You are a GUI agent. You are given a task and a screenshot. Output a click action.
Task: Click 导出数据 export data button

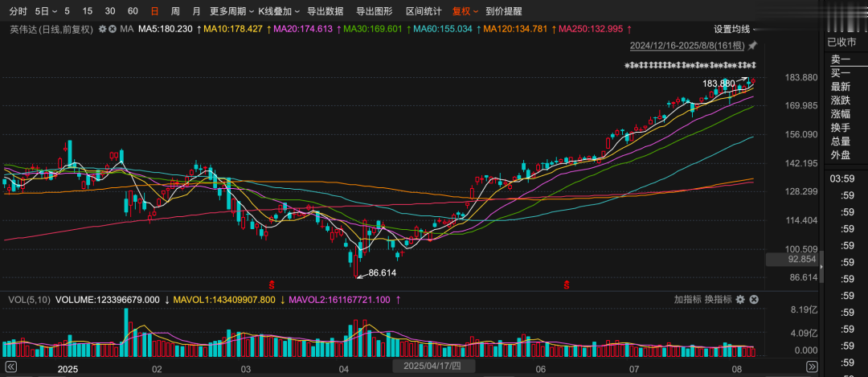(325, 11)
